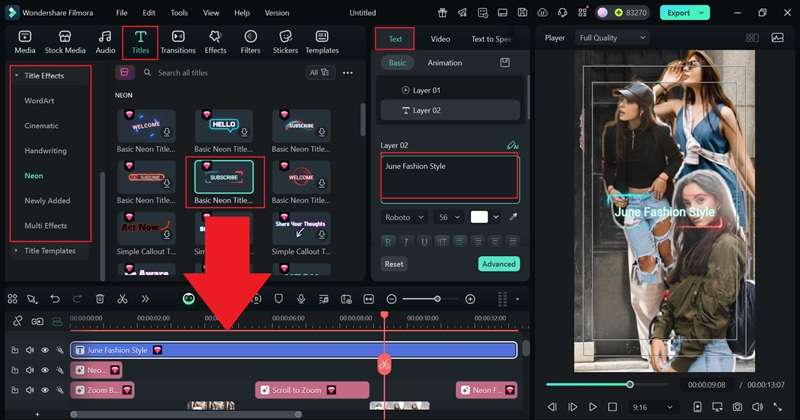The height and width of the screenshot is (420, 800).
Task: Open voiceover recording microphone icon
Action: tap(301, 299)
